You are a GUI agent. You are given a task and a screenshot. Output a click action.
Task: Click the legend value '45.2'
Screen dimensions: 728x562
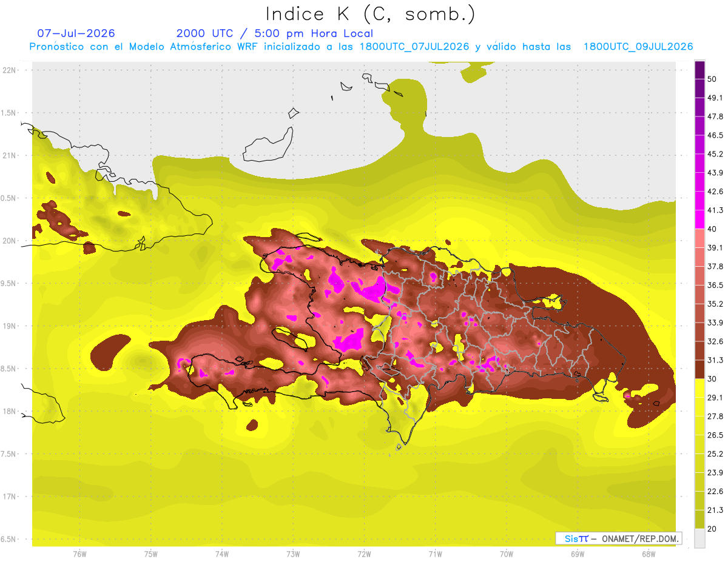point(715,154)
